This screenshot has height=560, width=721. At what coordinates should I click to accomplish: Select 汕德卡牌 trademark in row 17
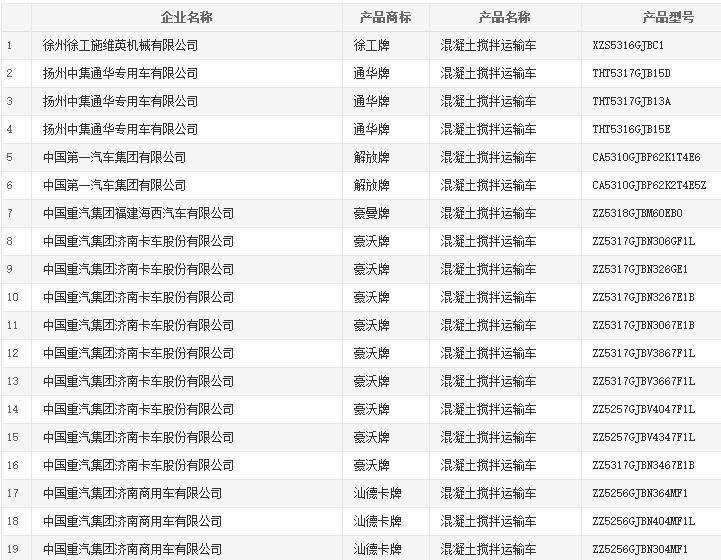pos(378,493)
